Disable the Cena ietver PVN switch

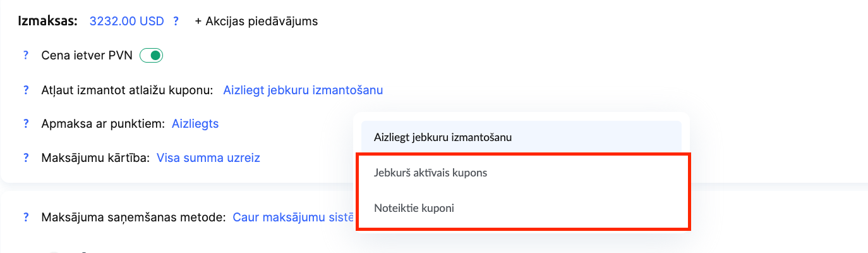pos(152,56)
